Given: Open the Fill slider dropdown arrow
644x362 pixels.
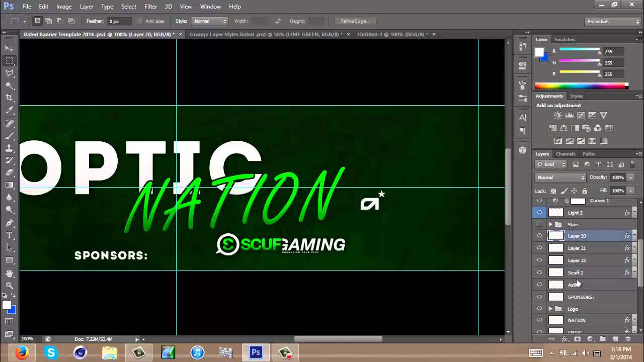Looking at the screenshot, I should point(630,191).
